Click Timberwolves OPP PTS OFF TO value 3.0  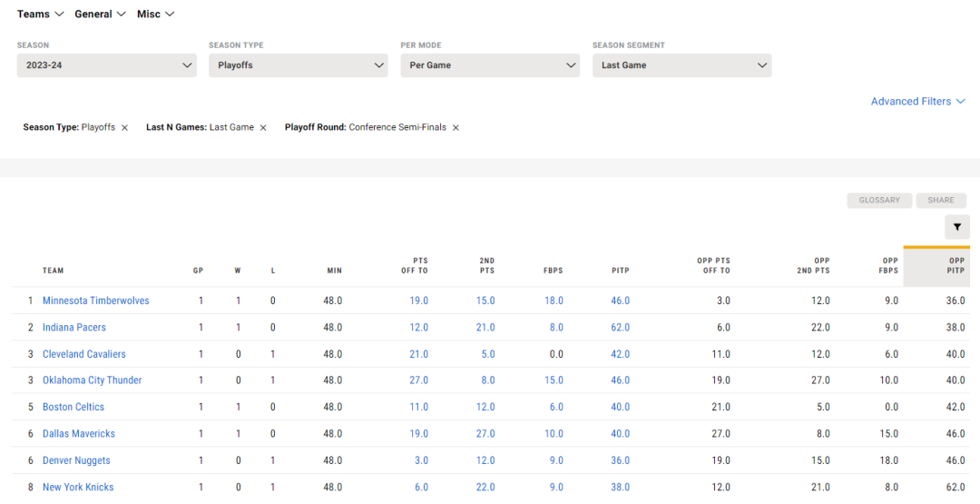(x=723, y=301)
